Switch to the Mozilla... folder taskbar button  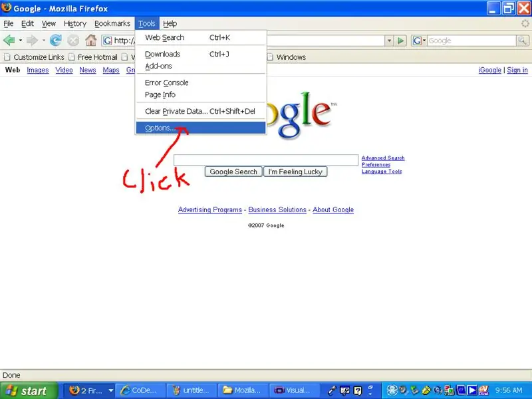(x=243, y=390)
